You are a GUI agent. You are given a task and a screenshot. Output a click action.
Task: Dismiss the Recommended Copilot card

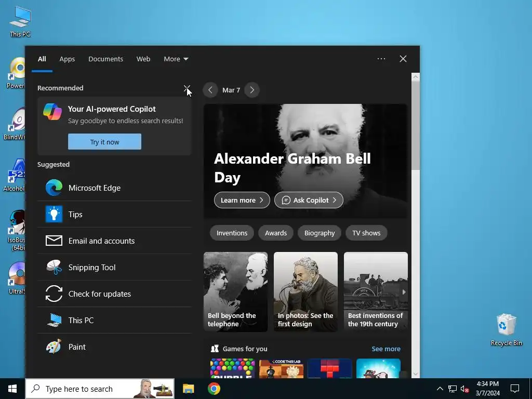pyautogui.click(x=187, y=88)
